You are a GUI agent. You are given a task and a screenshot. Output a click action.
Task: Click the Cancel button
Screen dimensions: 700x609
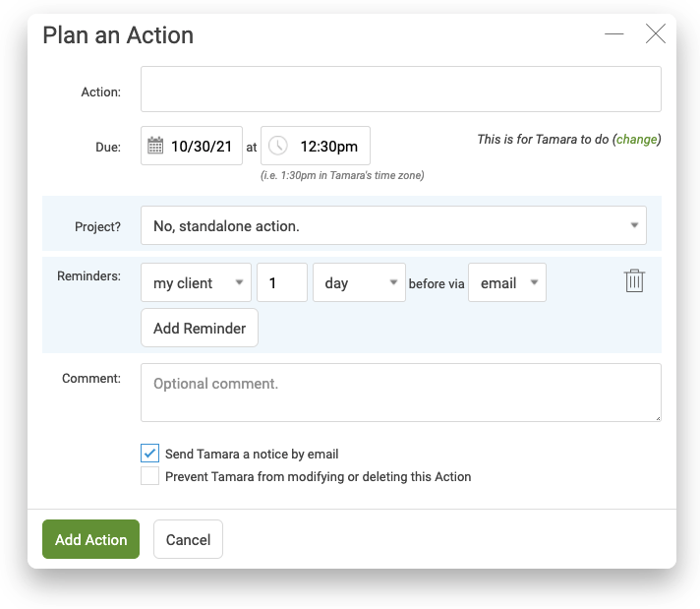click(x=188, y=539)
